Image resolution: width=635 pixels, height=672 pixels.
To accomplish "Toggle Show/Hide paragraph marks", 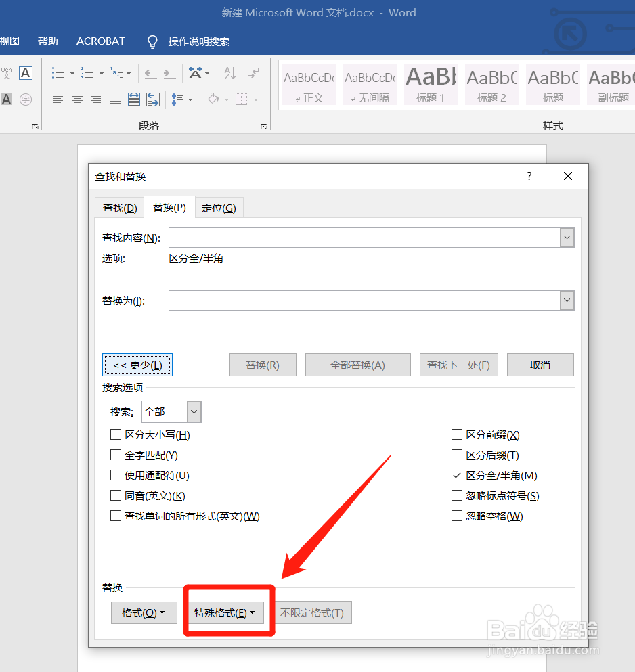I will click(x=253, y=72).
